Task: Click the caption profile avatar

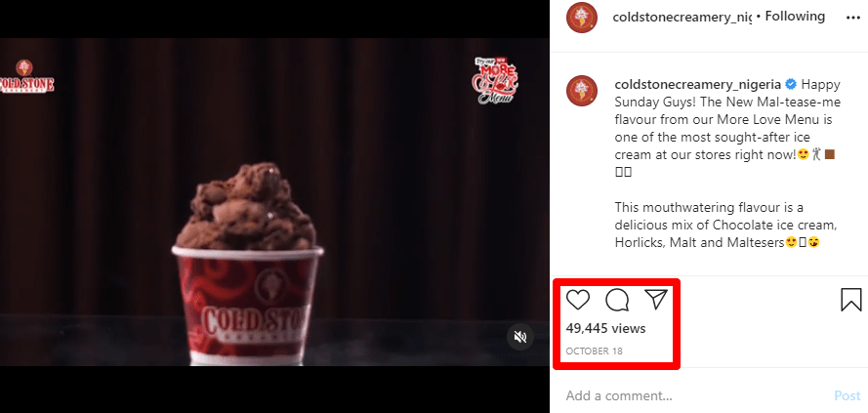Action: click(582, 92)
